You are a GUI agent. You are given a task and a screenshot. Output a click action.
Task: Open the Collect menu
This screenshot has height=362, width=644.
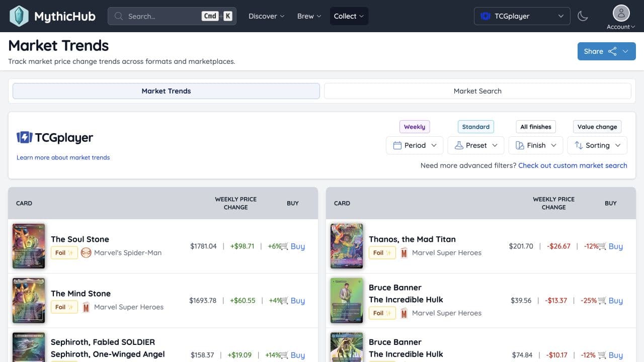[349, 16]
